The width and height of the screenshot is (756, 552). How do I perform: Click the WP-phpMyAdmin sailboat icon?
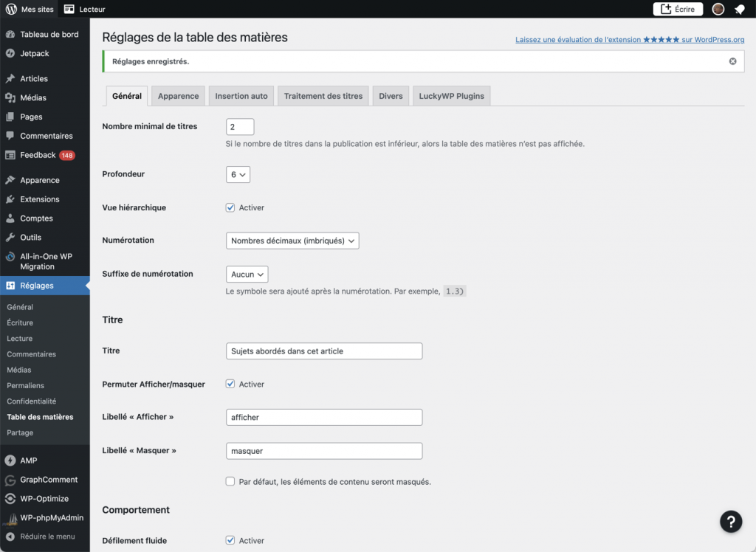(x=11, y=518)
